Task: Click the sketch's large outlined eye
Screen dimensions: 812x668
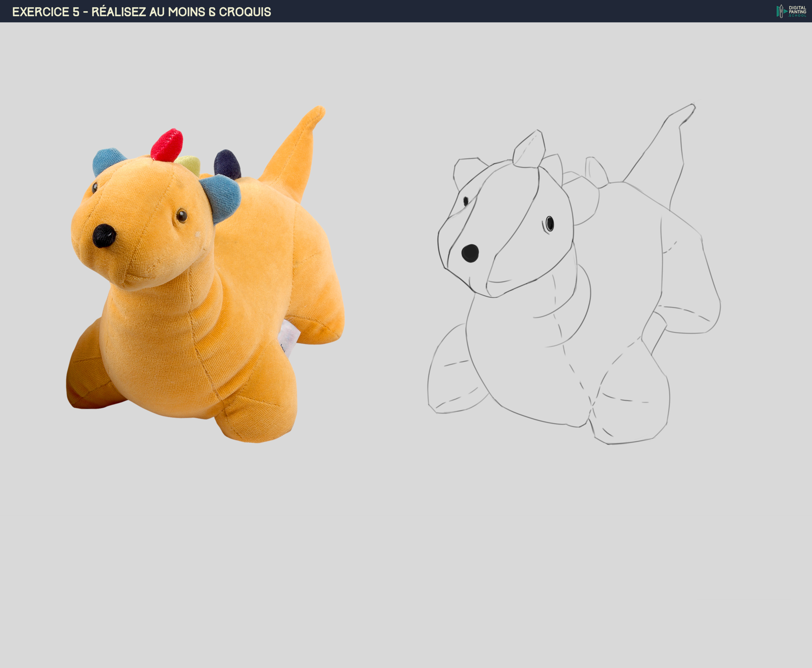Action: pyautogui.click(x=549, y=223)
